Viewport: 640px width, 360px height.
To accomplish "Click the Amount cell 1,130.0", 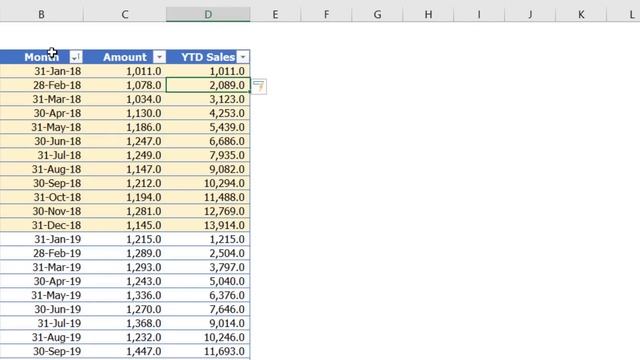I will 124,113.
